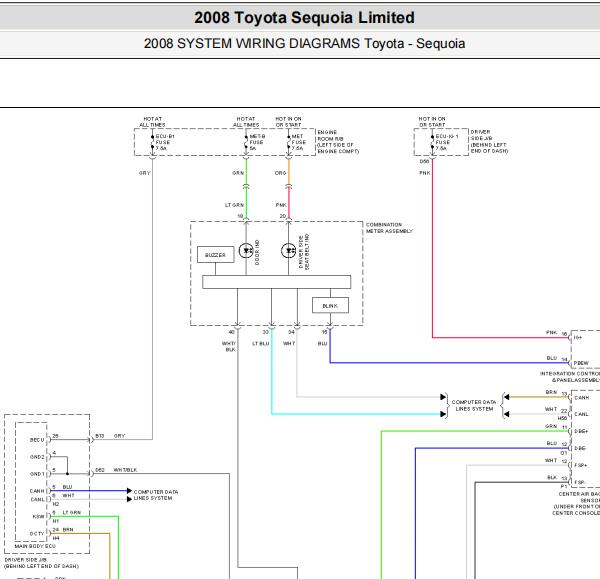The width and height of the screenshot is (600, 579).
Task: Click the 'MET-B FUSE 5A' label
Action: click(257, 142)
